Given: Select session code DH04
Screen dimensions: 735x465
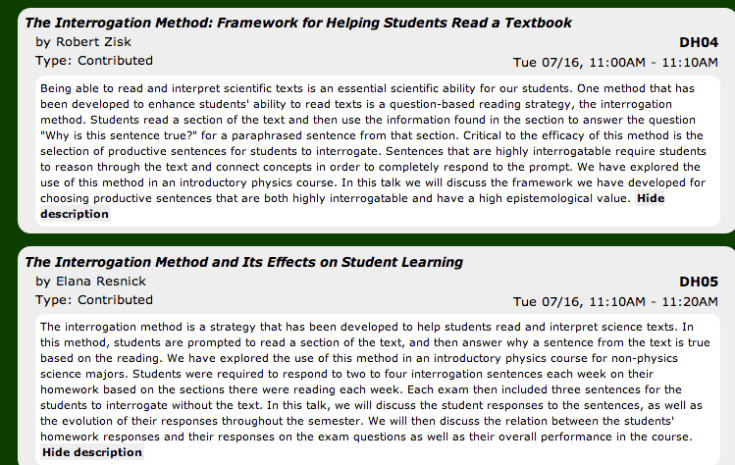Looking at the screenshot, I should pos(698,42).
